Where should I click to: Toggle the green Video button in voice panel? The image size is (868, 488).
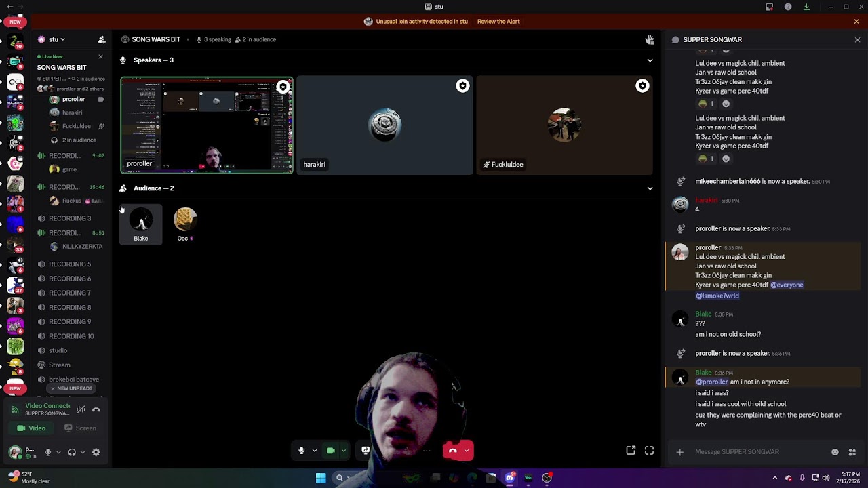click(31, 428)
